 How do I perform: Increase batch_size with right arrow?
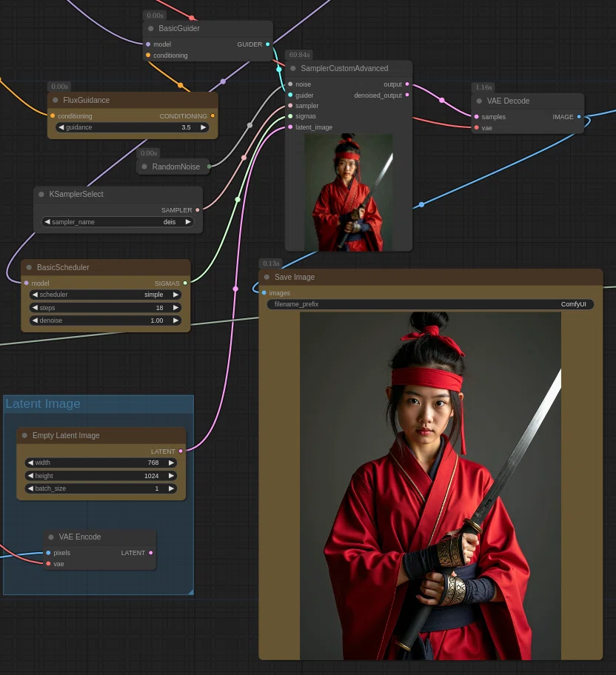(x=172, y=488)
